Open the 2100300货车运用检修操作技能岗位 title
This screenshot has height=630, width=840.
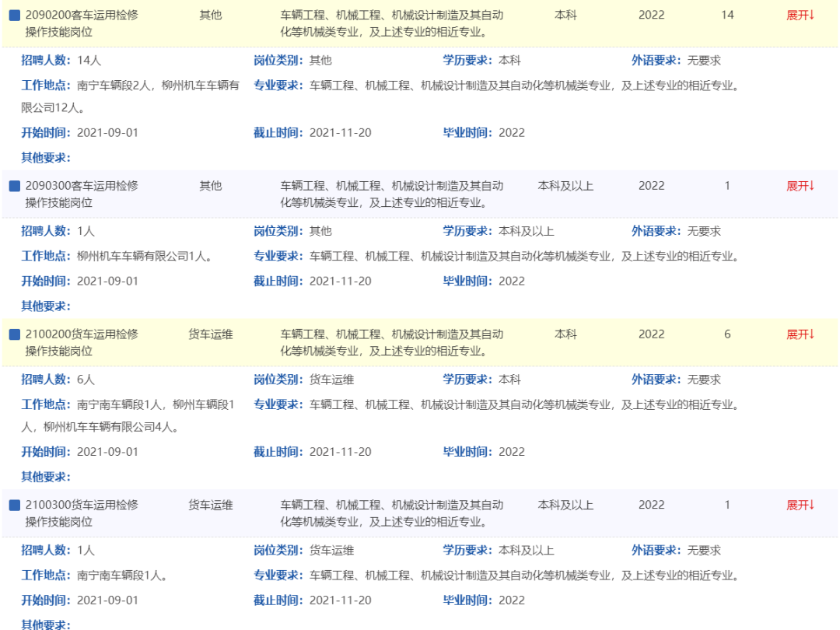(82, 513)
